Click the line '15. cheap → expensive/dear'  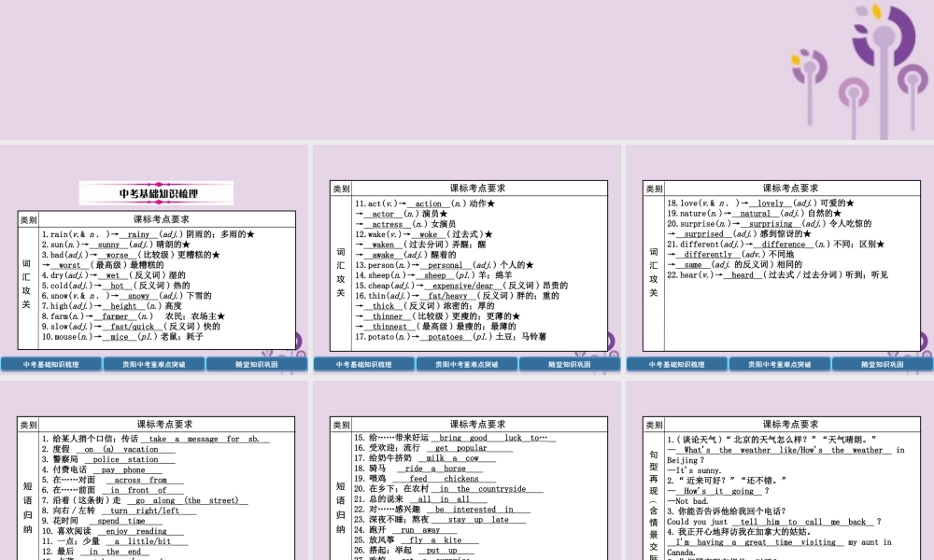(x=461, y=285)
